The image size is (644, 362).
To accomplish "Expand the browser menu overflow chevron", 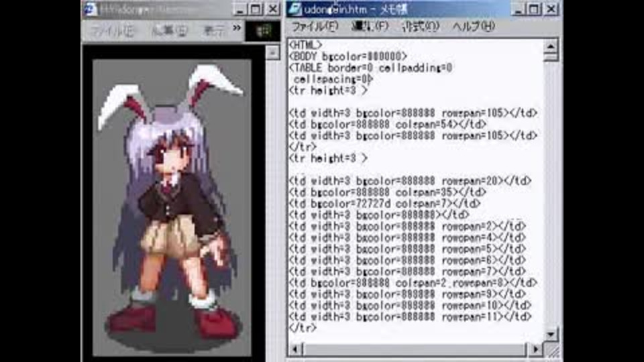I will [x=237, y=28].
